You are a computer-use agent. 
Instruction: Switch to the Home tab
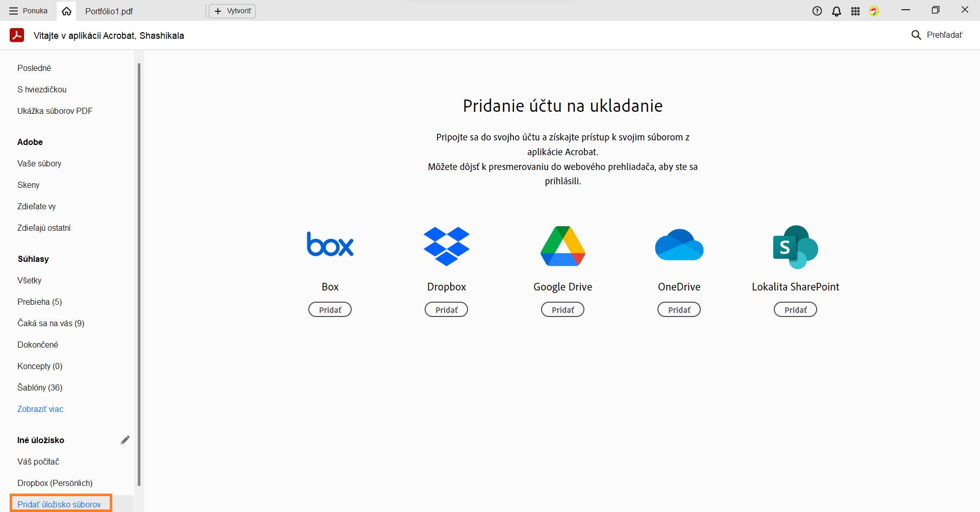pos(66,10)
